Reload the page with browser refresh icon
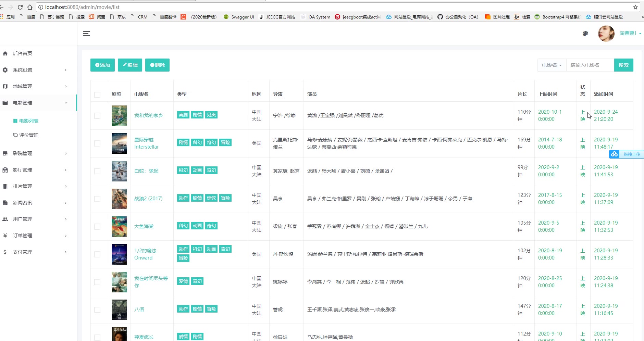644x341 pixels. click(x=20, y=7)
